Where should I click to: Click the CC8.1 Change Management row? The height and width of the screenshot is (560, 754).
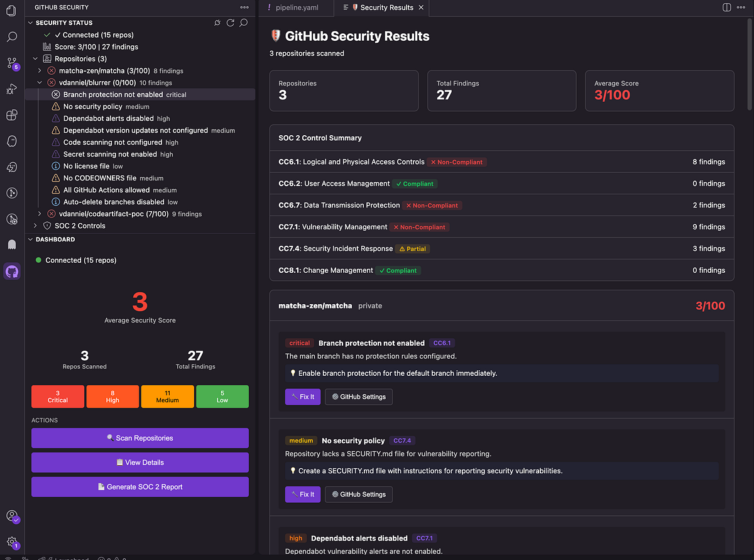pyautogui.click(x=501, y=270)
